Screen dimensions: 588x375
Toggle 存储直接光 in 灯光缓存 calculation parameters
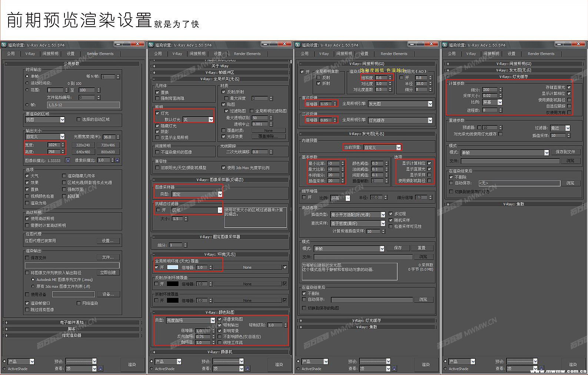tap(569, 87)
